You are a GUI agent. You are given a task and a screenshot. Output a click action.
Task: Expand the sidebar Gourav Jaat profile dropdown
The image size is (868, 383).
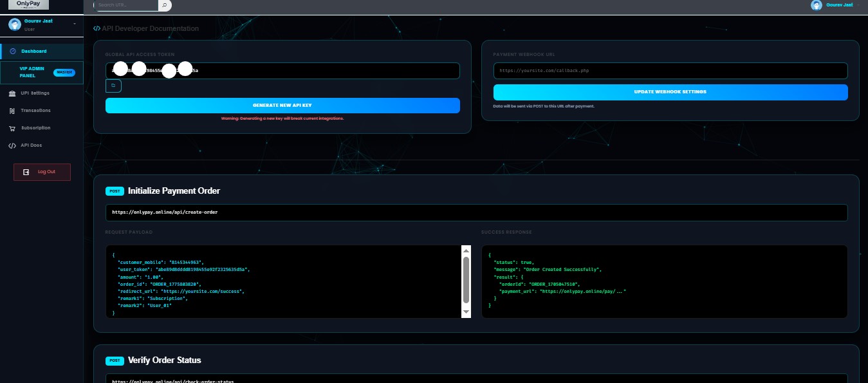pyautogui.click(x=75, y=24)
